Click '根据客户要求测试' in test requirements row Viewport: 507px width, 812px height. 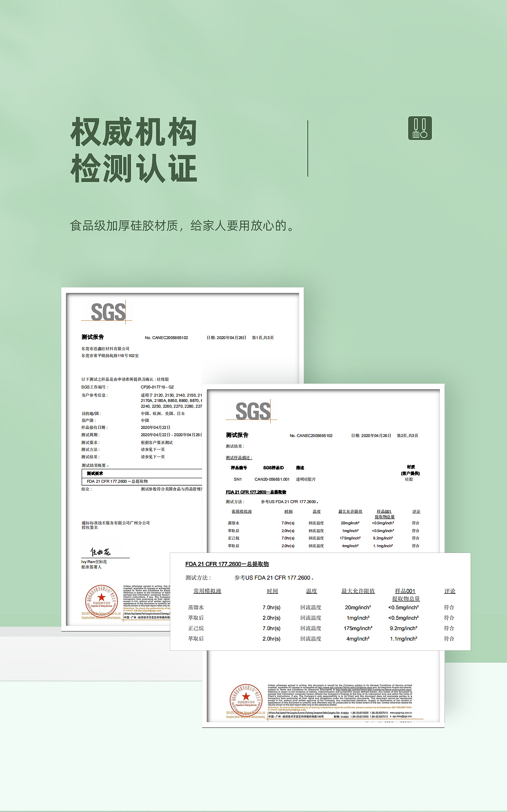point(157,443)
